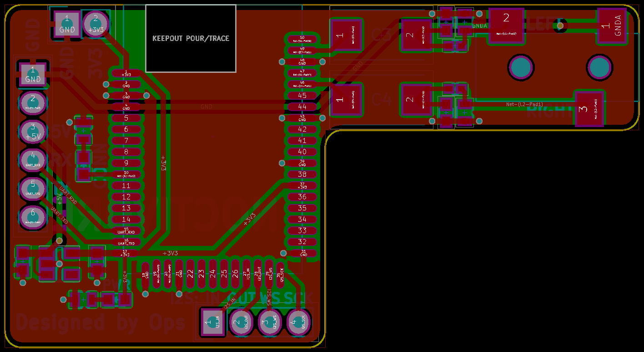Image resolution: width=644 pixels, height=352 pixels.
Task: Click pad 3 on Net-(L2-Pad1)
Action: [589, 109]
